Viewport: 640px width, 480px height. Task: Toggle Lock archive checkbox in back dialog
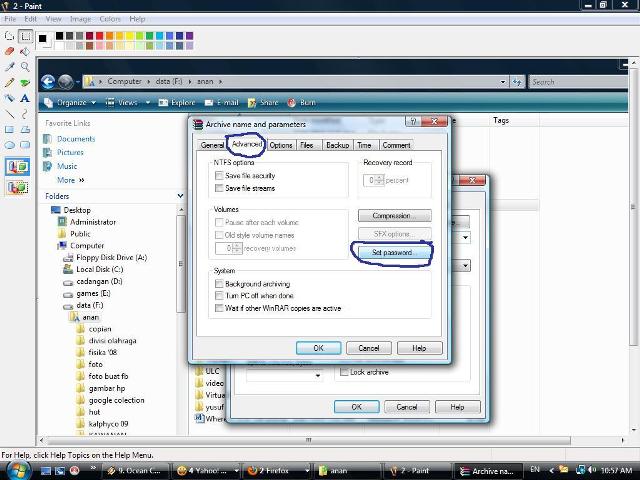coord(344,372)
